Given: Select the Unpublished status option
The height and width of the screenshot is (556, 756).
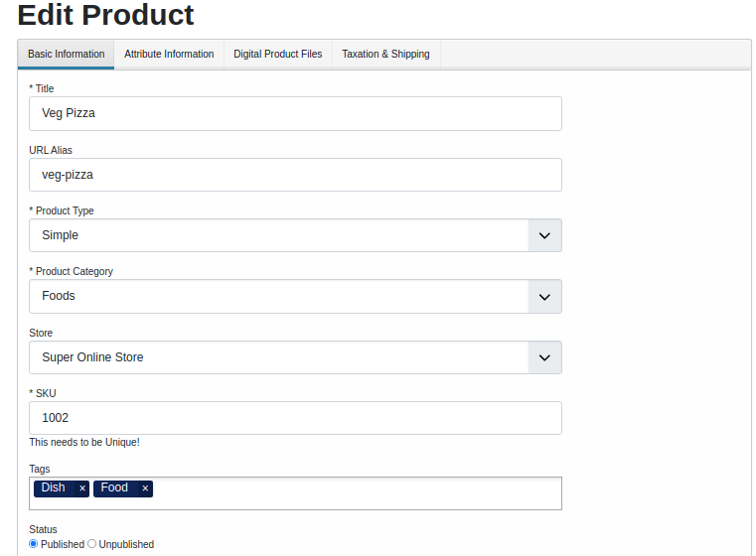Looking at the screenshot, I should pos(92,544).
